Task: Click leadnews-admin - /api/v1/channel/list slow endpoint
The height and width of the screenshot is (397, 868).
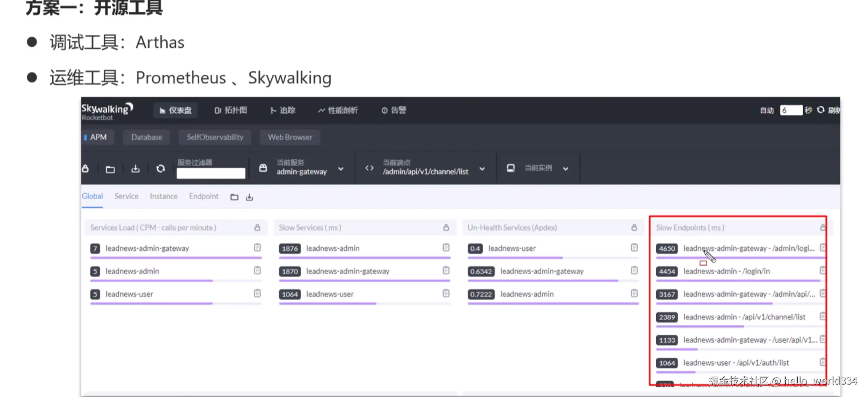Action: click(x=744, y=317)
